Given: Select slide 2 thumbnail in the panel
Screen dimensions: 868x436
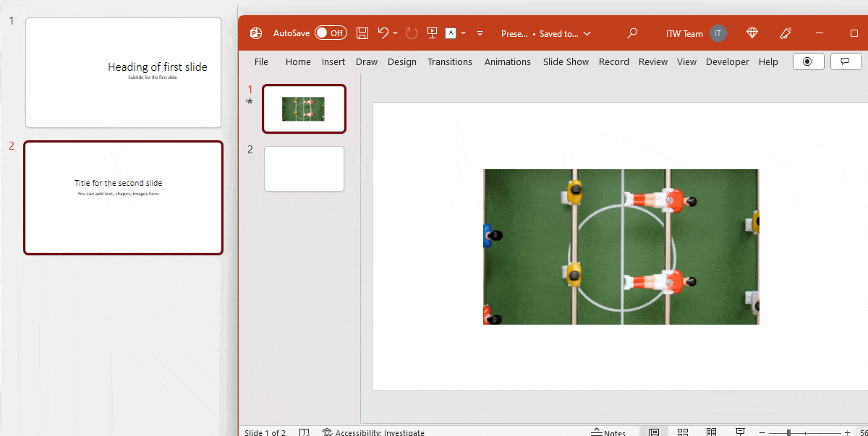Looking at the screenshot, I should (x=304, y=168).
